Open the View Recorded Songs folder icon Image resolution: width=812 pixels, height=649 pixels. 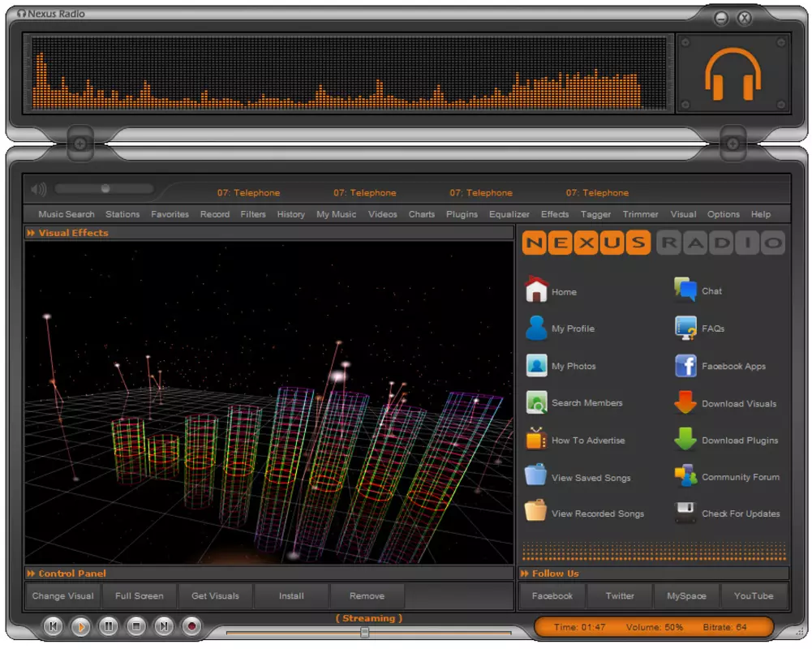pos(535,511)
